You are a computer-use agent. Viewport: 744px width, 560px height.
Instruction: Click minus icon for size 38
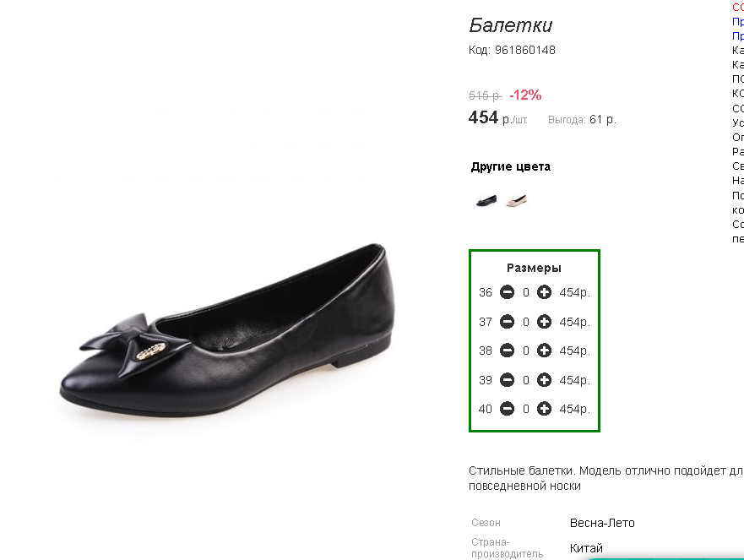click(x=507, y=351)
